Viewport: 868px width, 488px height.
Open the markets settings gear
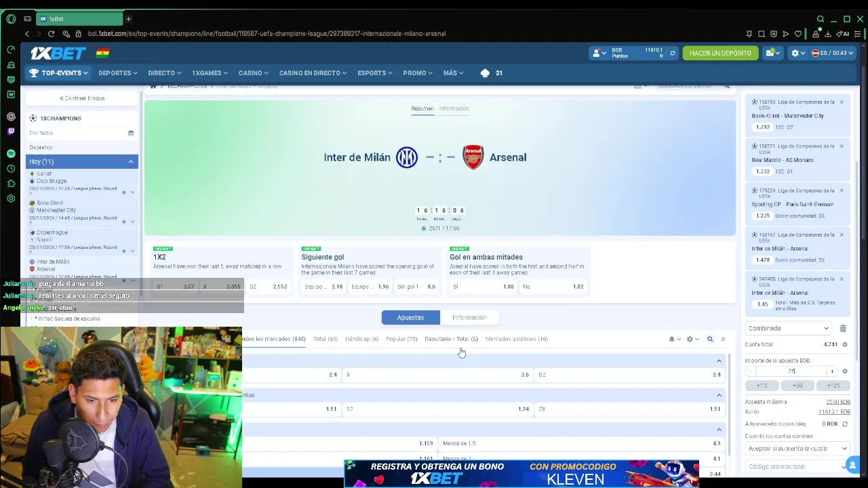tap(692, 339)
